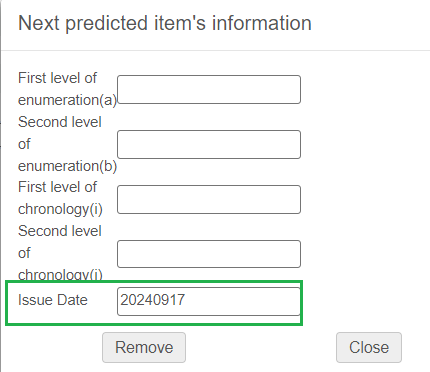Click the 'Issue Date' label

[x=53, y=300]
